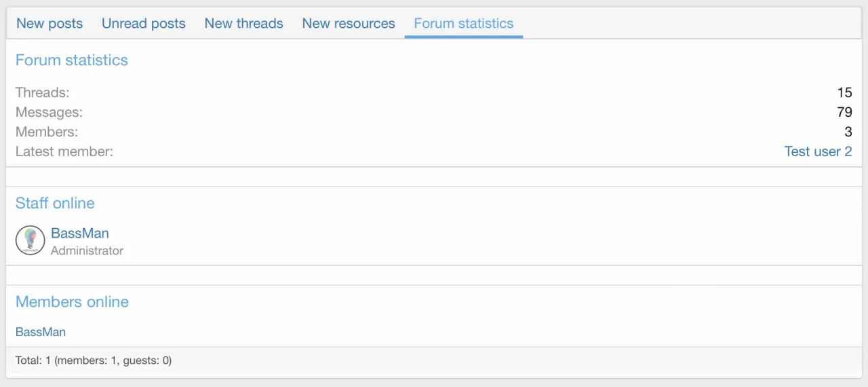Open BassMan's profile under Staff online

click(80, 233)
